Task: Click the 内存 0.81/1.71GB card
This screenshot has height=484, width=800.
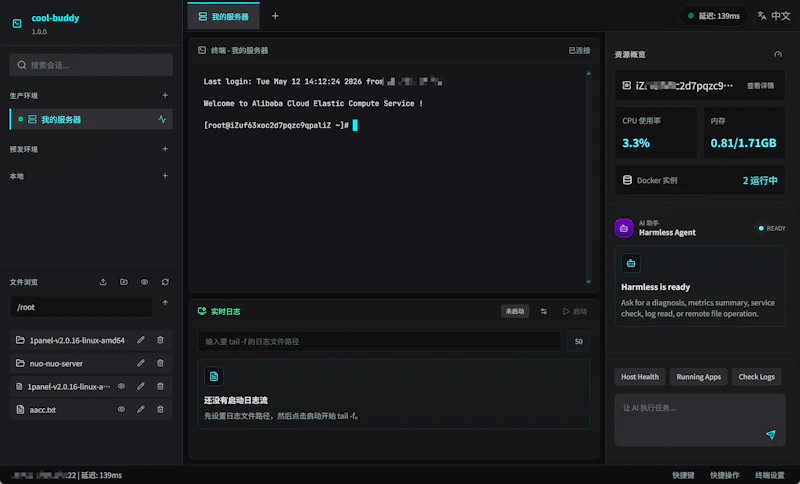Action: point(744,133)
